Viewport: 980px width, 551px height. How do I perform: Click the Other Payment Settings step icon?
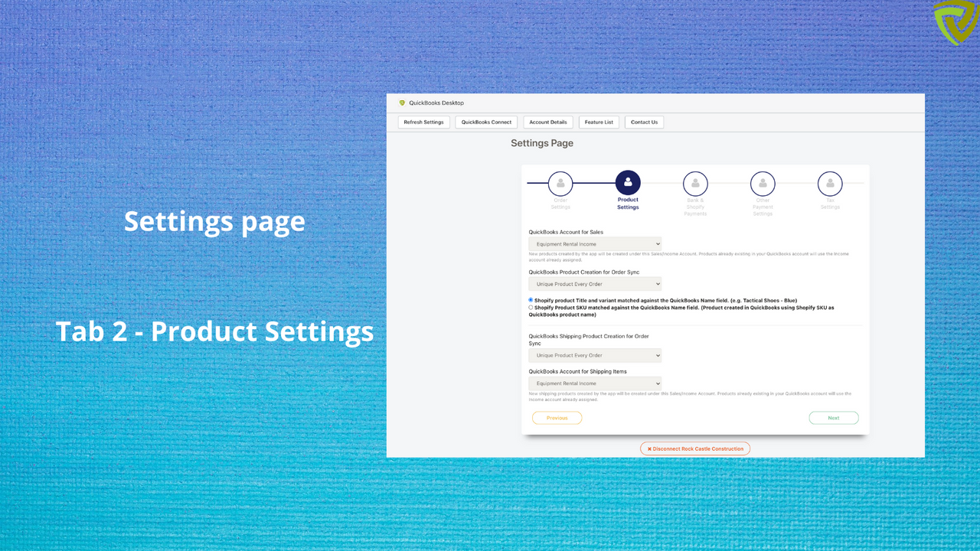[763, 184]
